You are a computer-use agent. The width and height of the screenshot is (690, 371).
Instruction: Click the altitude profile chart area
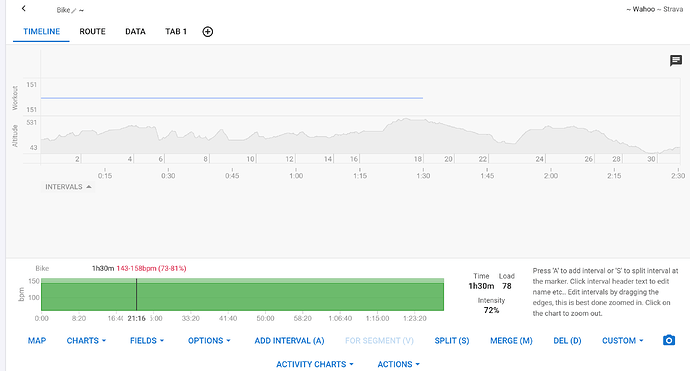pyautogui.click(x=360, y=136)
